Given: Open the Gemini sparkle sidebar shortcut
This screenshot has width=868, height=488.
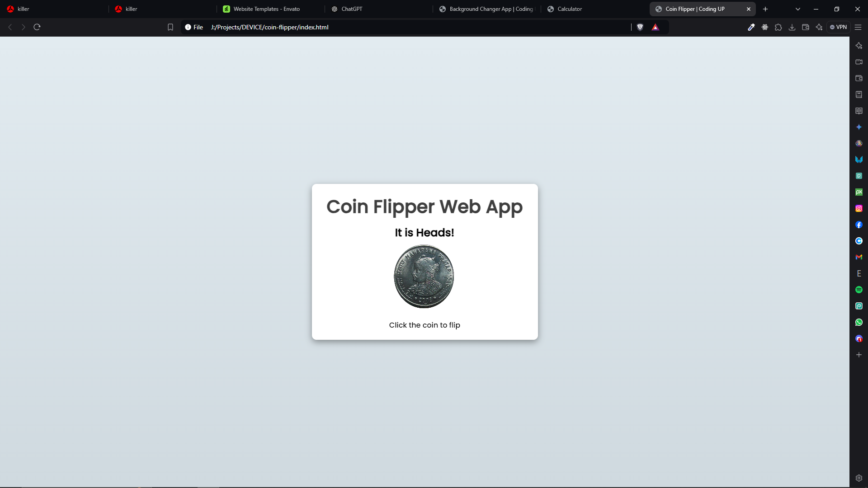Looking at the screenshot, I should click(x=859, y=127).
